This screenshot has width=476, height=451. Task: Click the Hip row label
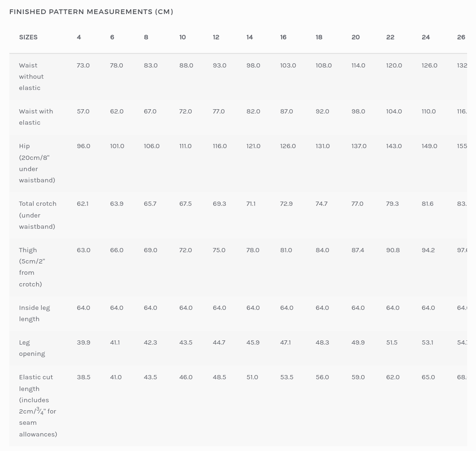37,163
